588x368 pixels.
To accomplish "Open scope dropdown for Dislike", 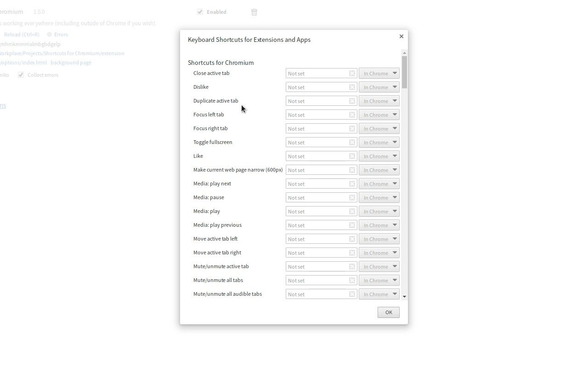I will (379, 87).
